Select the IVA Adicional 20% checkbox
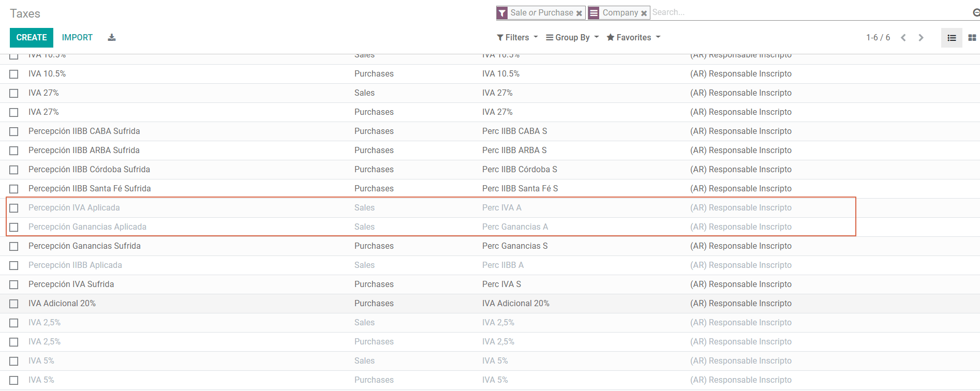Image resolution: width=980 pixels, height=391 pixels. 14,304
